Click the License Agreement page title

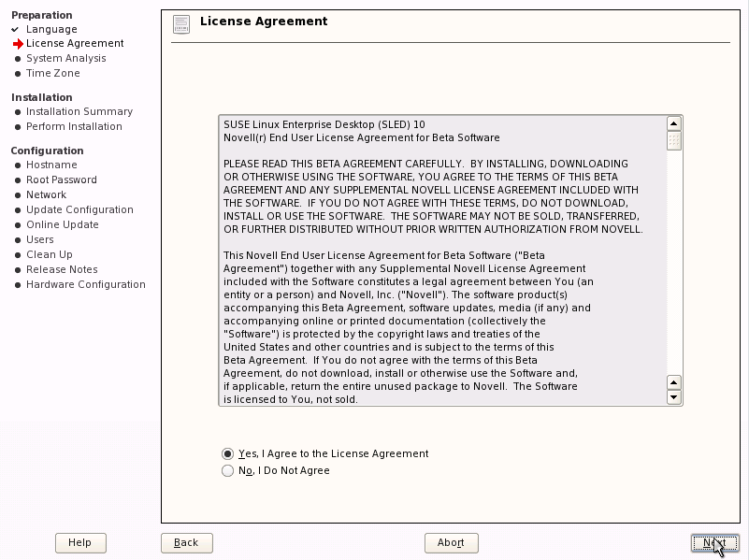[x=264, y=22]
